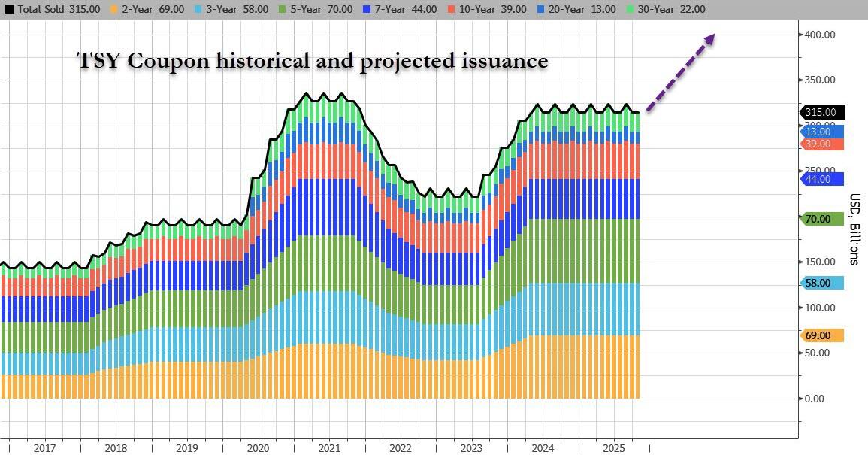Select the blue 44.00 axis value tag

tap(822, 179)
